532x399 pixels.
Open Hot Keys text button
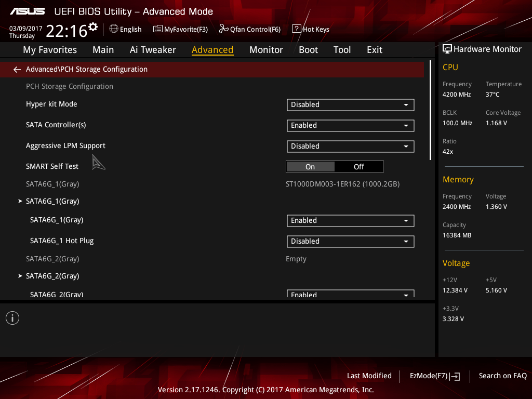pos(316,30)
